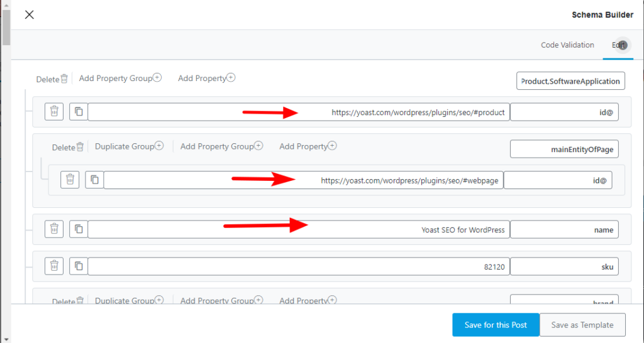This screenshot has width=644, height=343.
Task: Close the Schema Builder with the X
Action: point(29,14)
